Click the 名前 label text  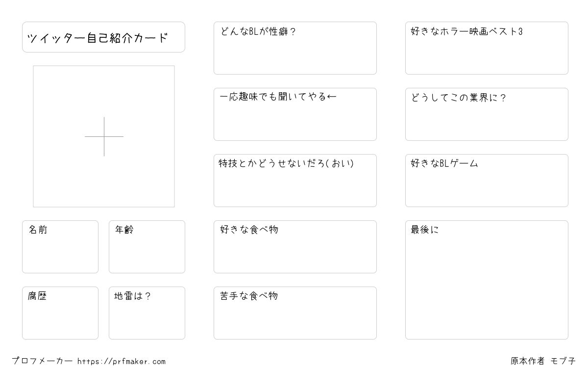click(38, 230)
